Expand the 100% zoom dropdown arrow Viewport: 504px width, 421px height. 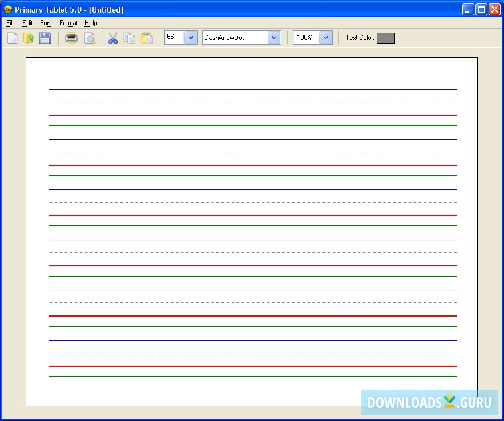[325, 38]
